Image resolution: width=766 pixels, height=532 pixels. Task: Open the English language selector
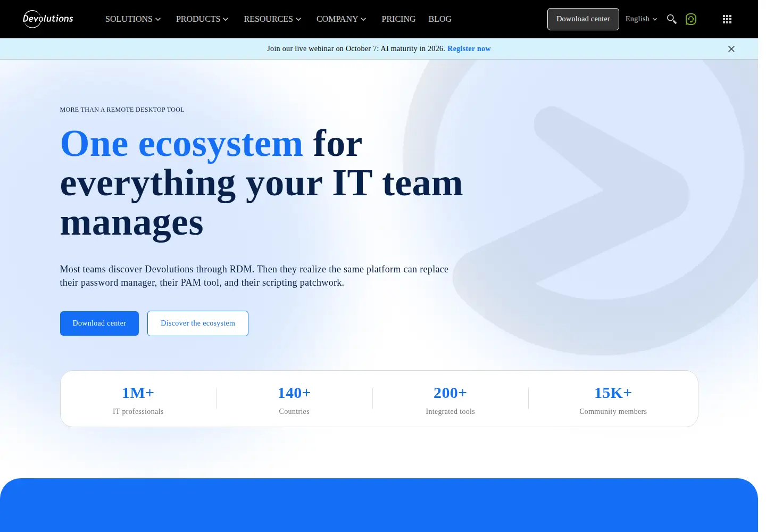point(642,19)
